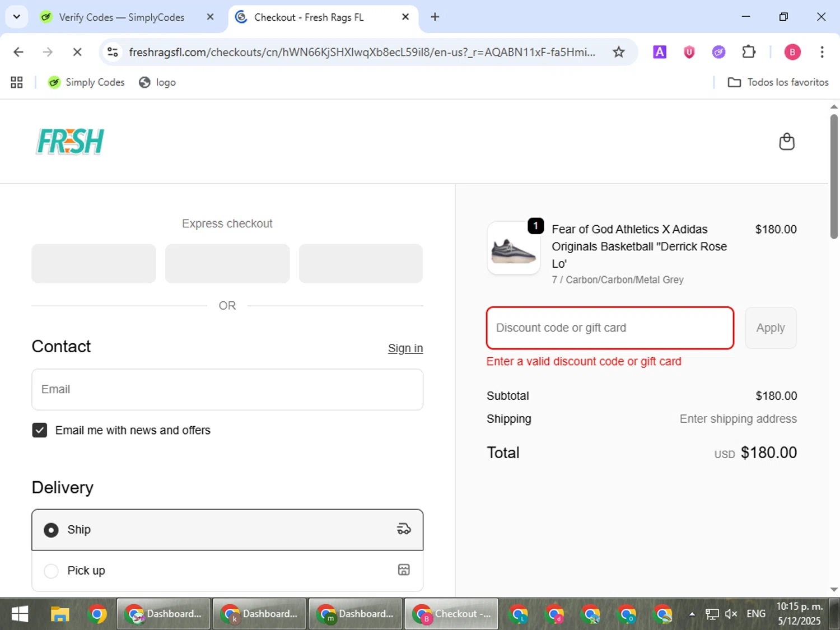Open the taskbar clock and date
This screenshot has width=840, height=630.
tap(799, 614)
